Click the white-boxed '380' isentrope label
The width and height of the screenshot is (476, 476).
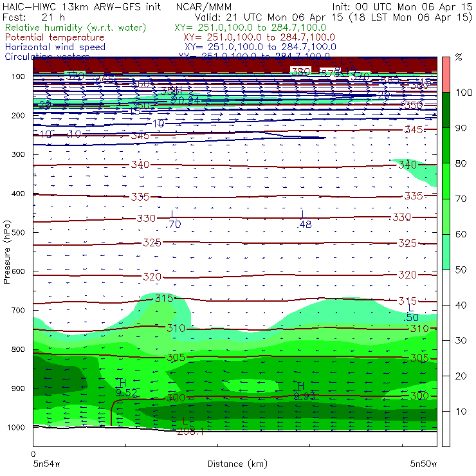point(300,71)
